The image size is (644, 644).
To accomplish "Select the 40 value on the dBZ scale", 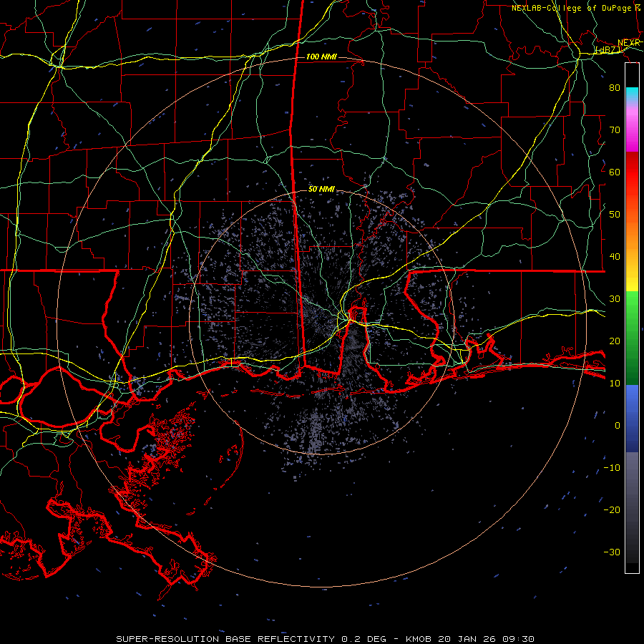I will click(615, 257).
